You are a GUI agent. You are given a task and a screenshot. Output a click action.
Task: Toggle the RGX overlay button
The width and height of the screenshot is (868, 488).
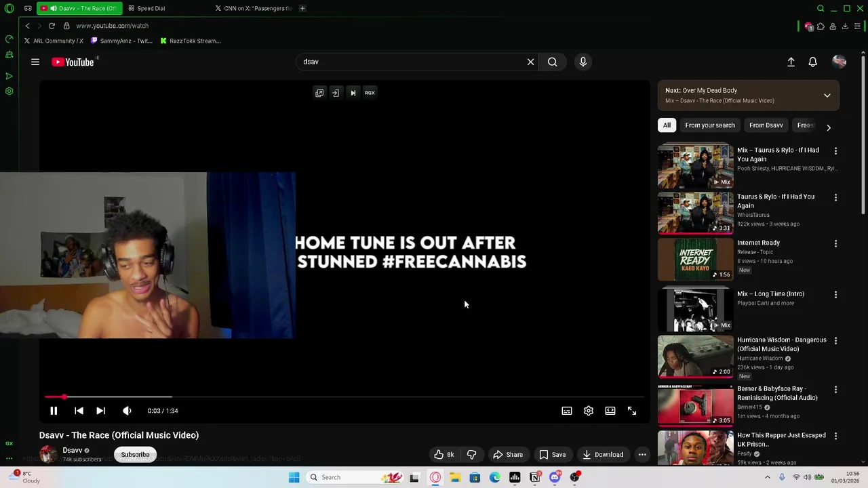370,93
